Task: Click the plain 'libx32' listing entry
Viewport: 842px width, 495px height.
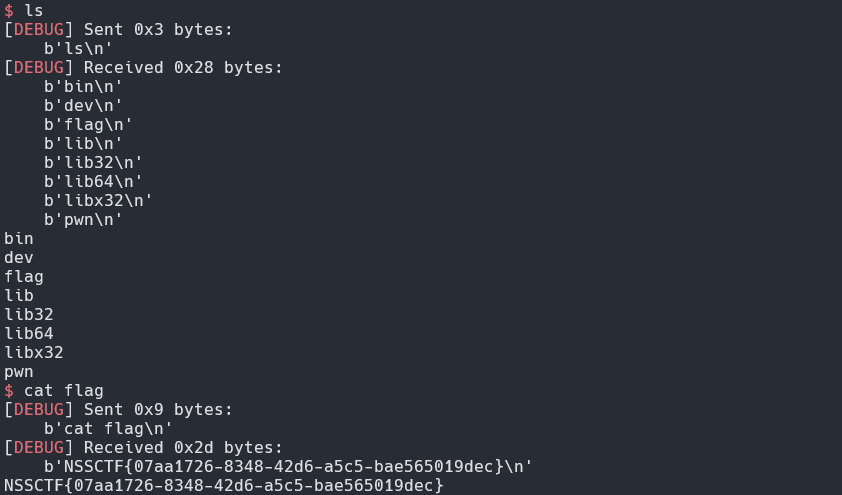Action: [x=34, y=352]
